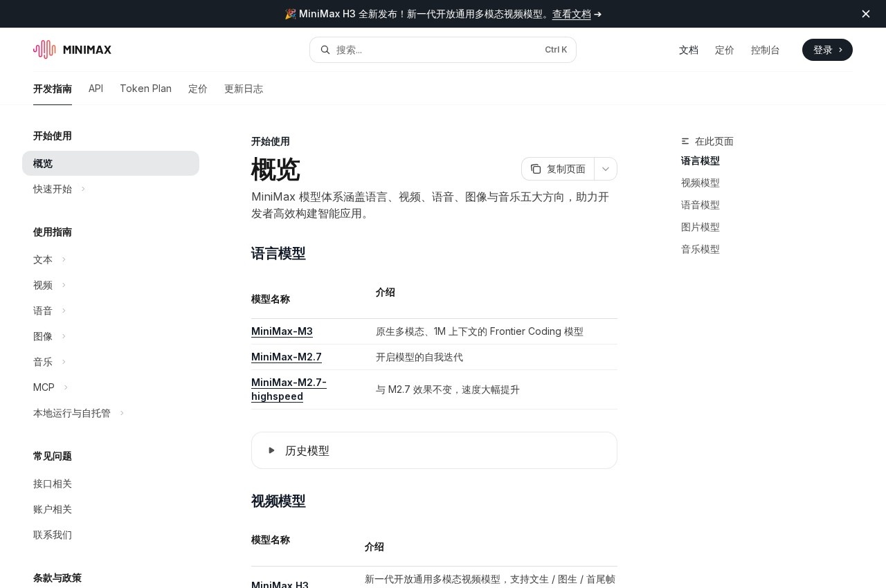Screen dimensions: 886x588
Task: Click the copy page icon
Action: (536, 169)
